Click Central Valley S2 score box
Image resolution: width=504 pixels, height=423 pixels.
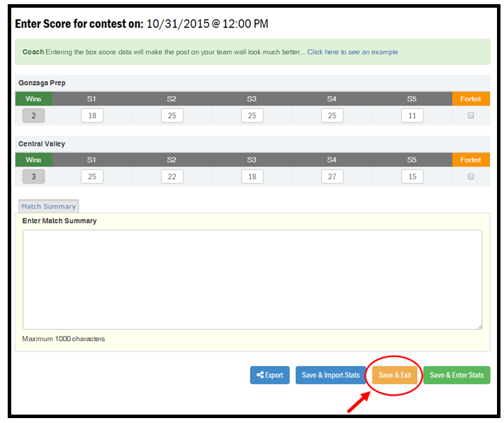pyautogui.click(x=172, y=176)
